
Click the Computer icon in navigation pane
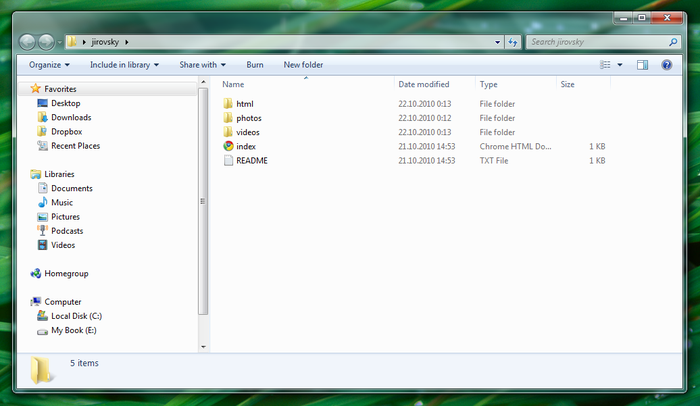point(36,301)
